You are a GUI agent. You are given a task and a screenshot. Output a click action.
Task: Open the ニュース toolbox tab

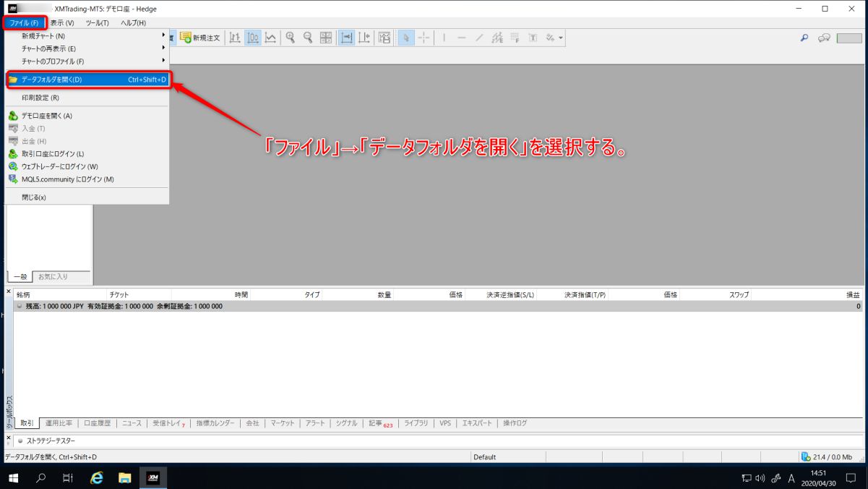pyautogui.click(x=132, y=423)
